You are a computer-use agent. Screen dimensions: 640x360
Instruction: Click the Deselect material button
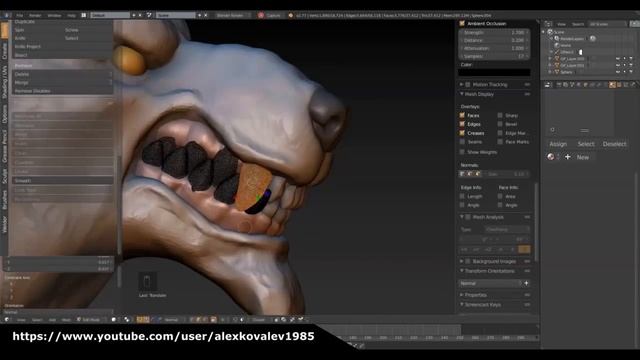[614, 144]
